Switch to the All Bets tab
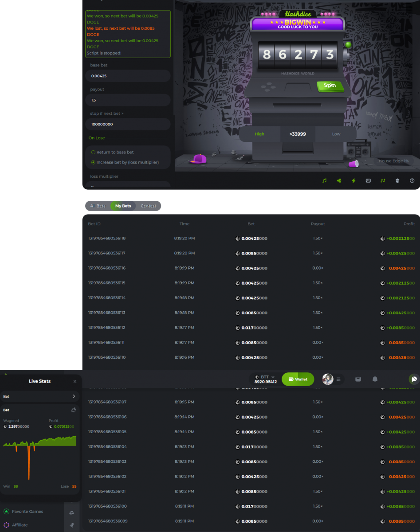 coord(98,206)
